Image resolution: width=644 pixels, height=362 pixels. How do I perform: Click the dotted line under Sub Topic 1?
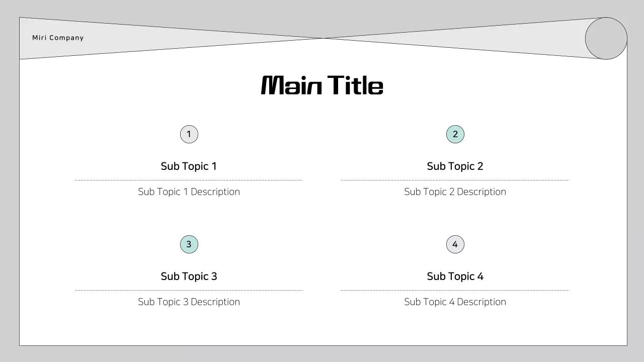(x=189, y=180)
